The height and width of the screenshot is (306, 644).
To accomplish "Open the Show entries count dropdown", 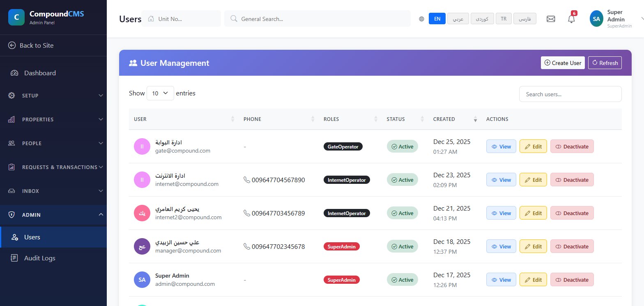I will [160, 93].
